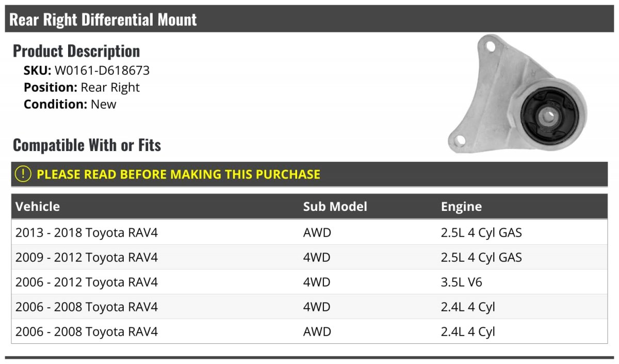Click the Product Description heading

[x=76, y=51]
